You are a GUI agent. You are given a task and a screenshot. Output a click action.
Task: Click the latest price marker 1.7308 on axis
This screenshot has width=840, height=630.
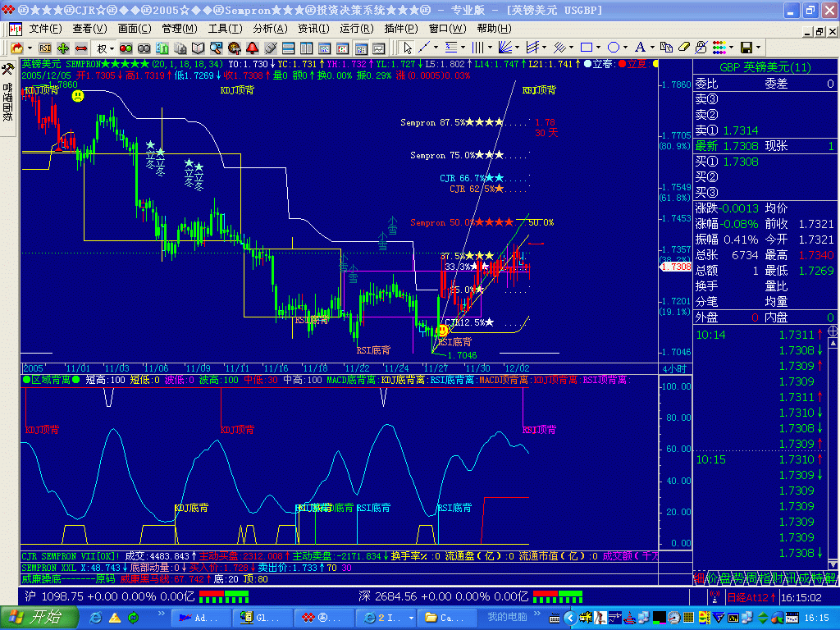(676, 267)
